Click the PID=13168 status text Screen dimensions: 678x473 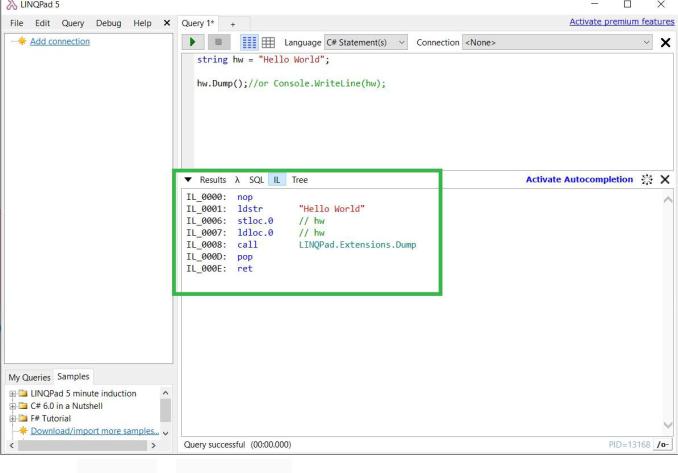(x=629, y=444)
